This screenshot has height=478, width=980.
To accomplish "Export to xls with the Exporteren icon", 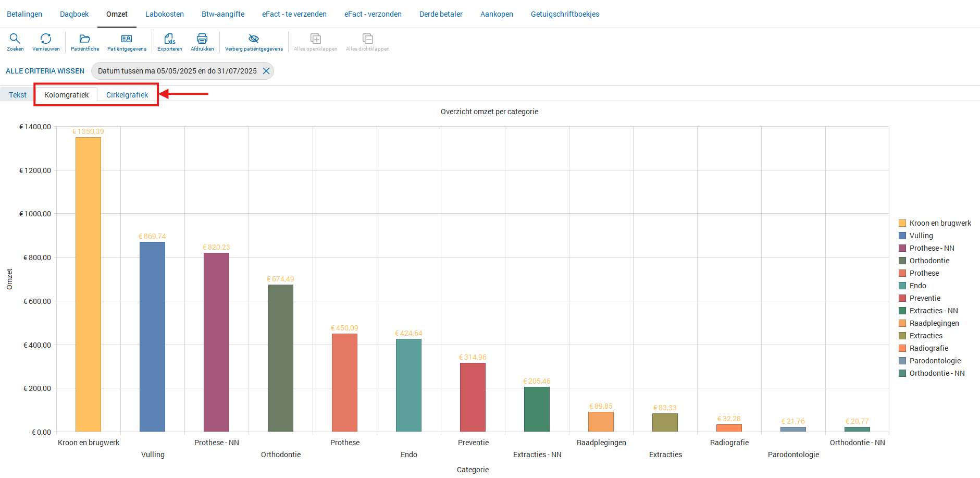I will 170,39.
